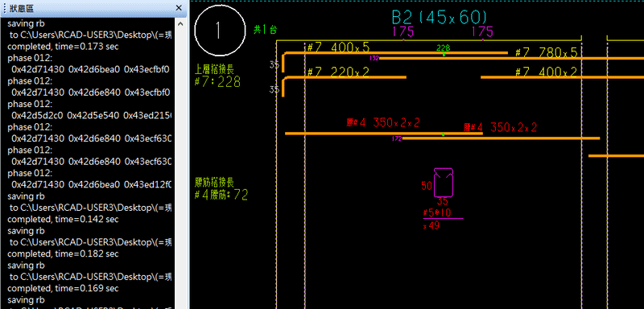Click the magenta 172 waist bar tag

click(397, 138)
